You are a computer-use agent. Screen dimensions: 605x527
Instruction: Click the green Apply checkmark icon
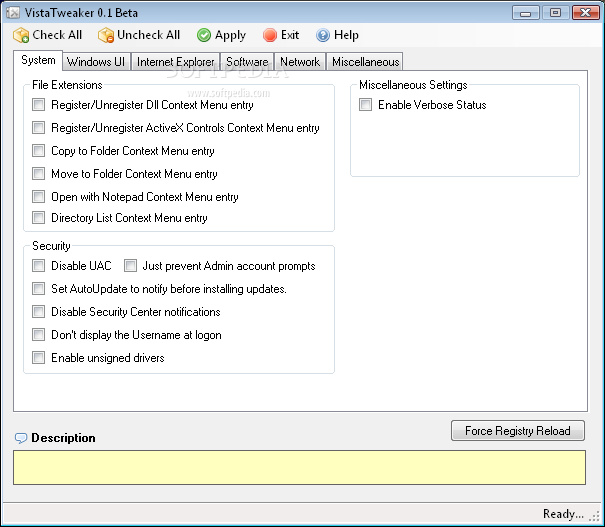204,35
